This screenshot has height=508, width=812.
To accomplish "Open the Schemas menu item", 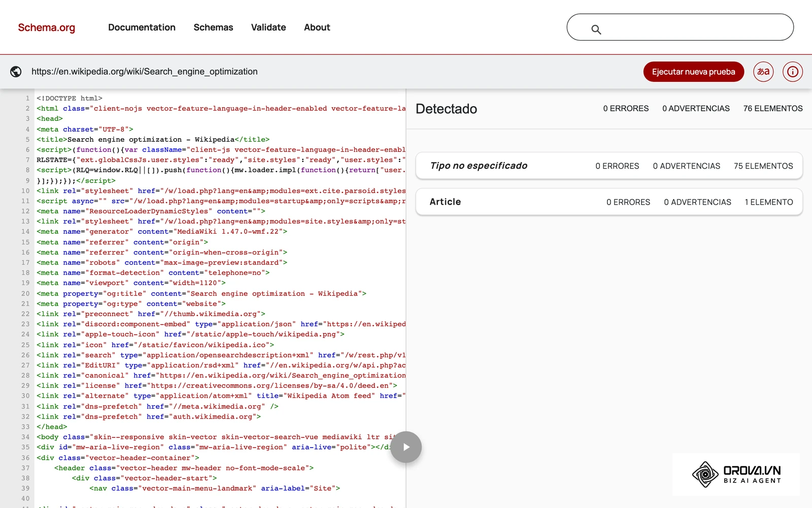I will pyautogui.click(x=213, y=27).
